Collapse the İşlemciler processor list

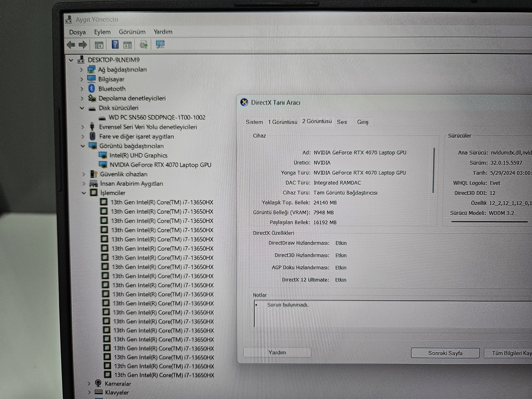click(84, 193)
